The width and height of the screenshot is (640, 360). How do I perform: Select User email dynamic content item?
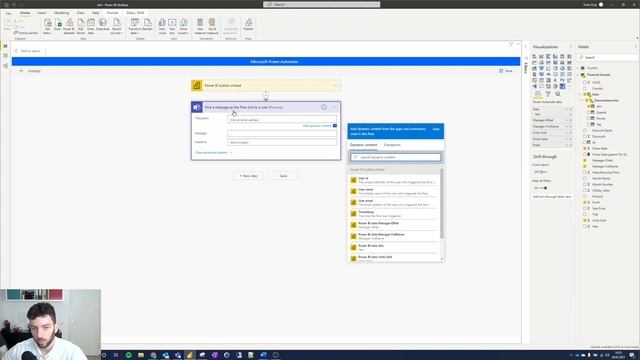tap(393, 202)
